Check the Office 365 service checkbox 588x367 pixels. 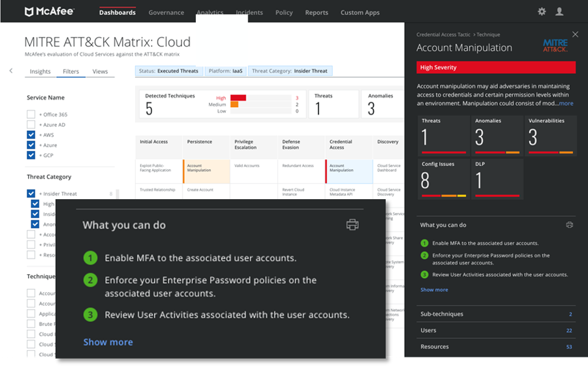(31, 114)
